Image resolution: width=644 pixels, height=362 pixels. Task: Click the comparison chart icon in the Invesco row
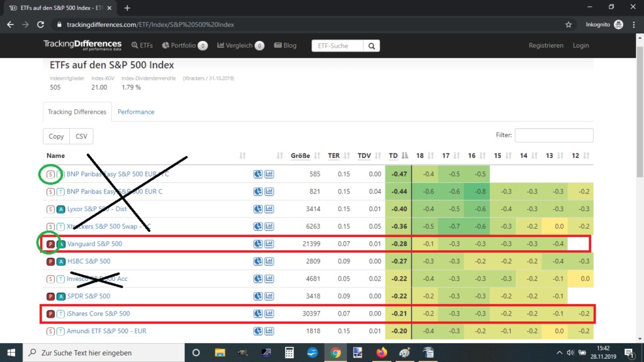click(x=269, y=278)
